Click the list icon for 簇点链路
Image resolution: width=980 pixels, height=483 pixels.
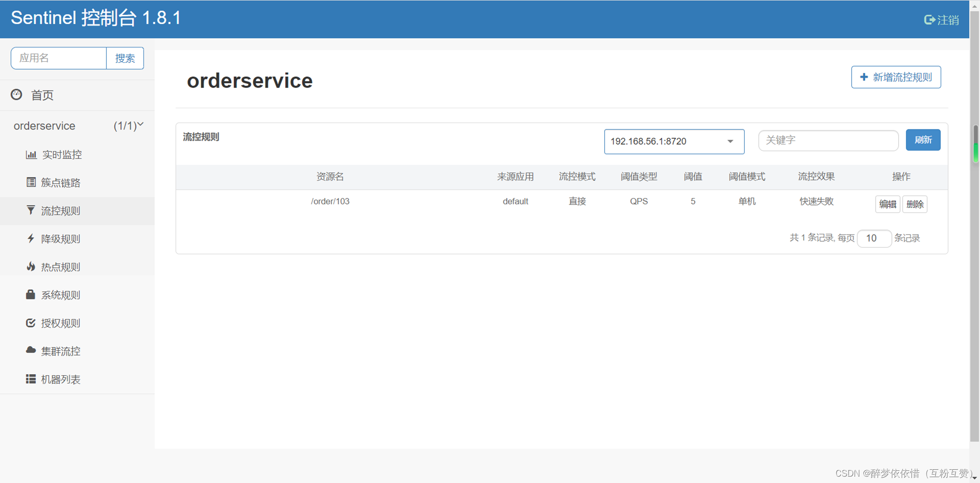tap(31, 182)
